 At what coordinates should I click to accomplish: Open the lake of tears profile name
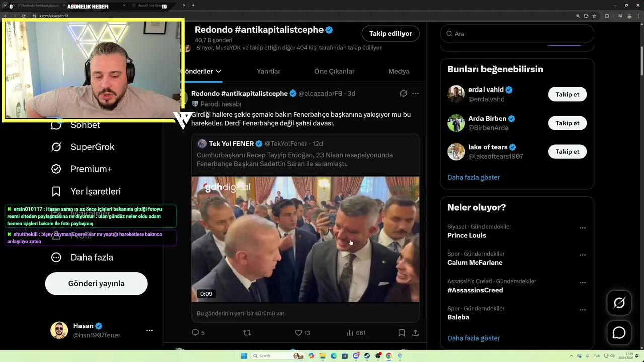[488, 147]
